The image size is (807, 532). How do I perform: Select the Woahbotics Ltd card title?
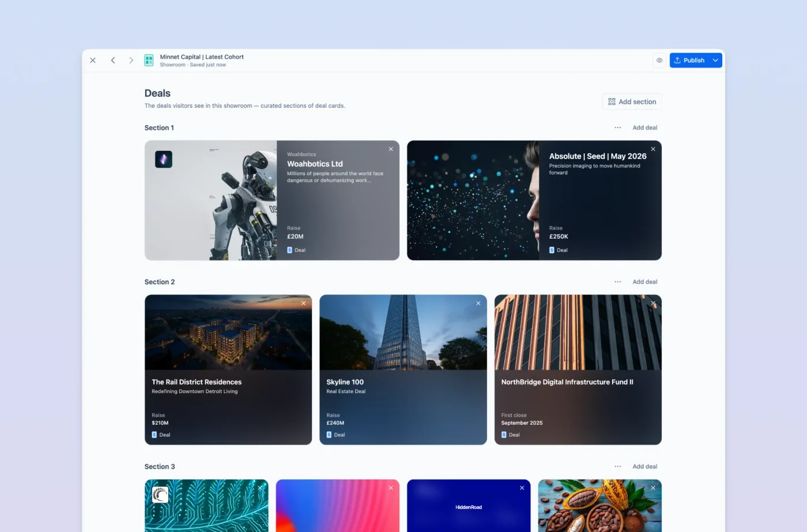(x=315, y=164)
